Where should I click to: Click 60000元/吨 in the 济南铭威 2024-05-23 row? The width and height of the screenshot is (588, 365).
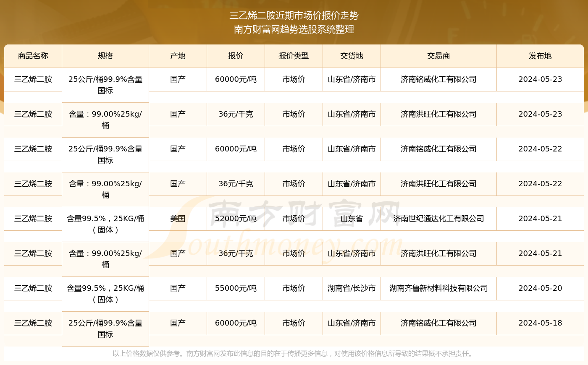click(236, 79)
